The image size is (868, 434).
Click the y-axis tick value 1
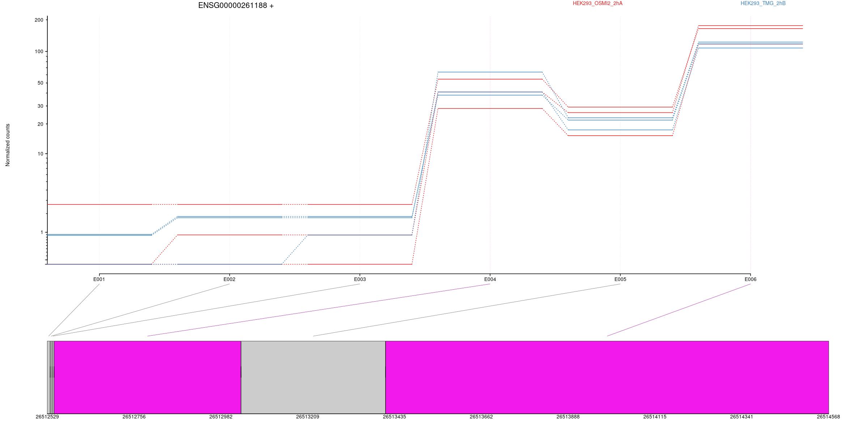[42, 232]
